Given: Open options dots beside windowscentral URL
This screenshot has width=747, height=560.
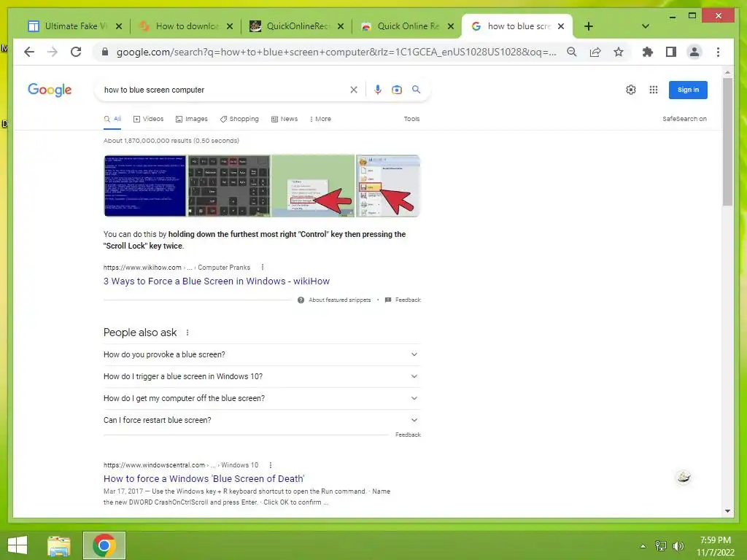Looking at the screenshot, I should pyautogui.click(x=271, y=464).
